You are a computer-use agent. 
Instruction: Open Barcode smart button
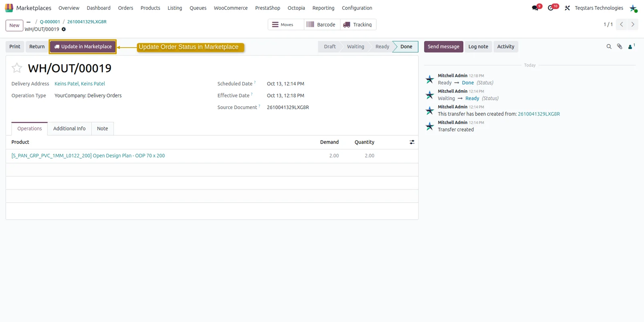[x=322, y=25]
